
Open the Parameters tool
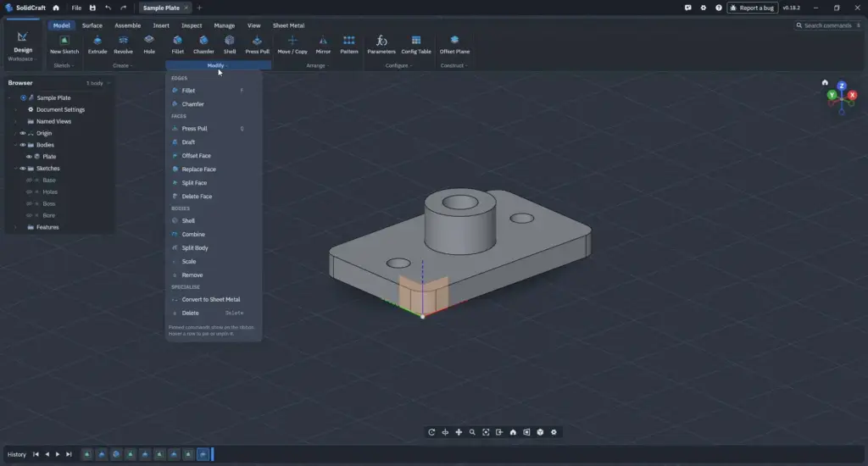[381, 44]
